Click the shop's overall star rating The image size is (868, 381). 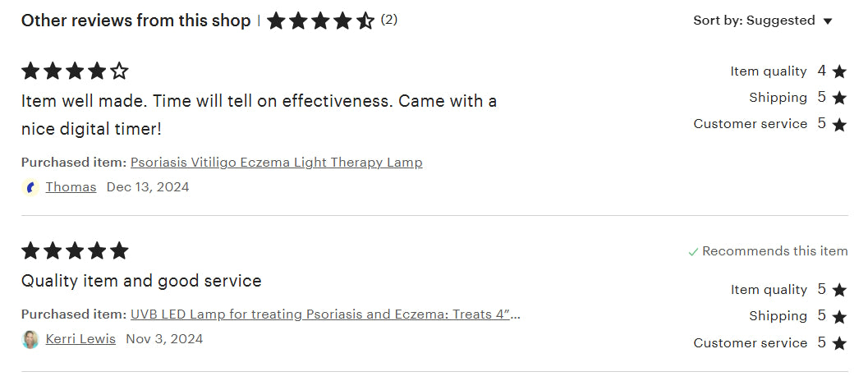[320, 21]
